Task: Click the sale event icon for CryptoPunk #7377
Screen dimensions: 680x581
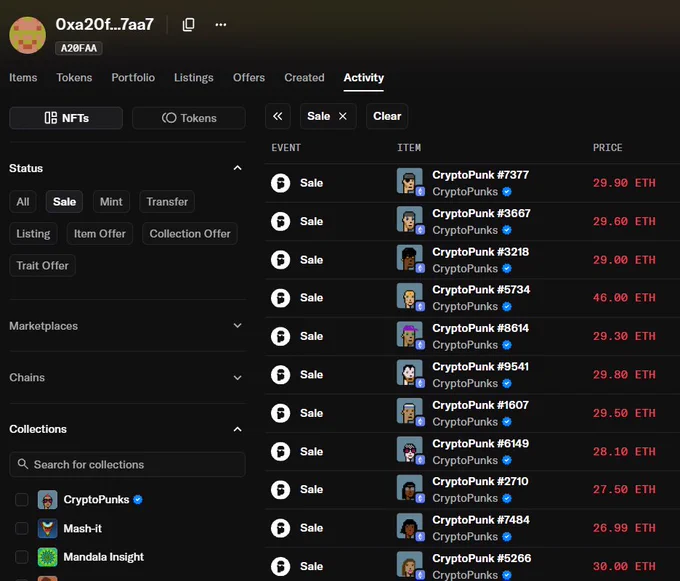Action: (x=281, y=183)
